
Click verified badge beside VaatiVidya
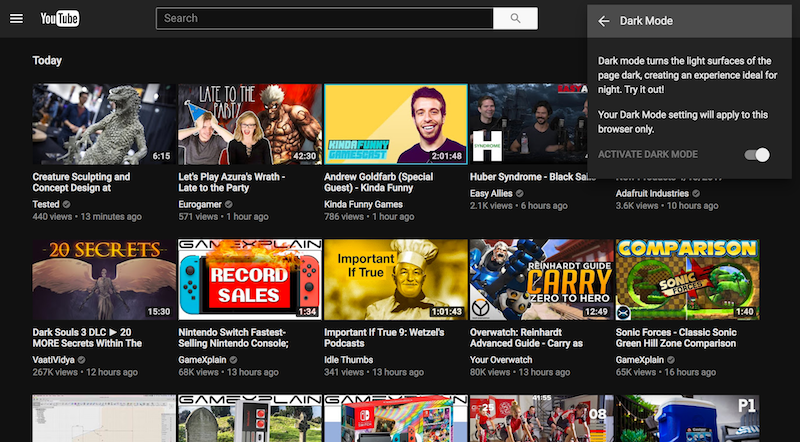81,359
